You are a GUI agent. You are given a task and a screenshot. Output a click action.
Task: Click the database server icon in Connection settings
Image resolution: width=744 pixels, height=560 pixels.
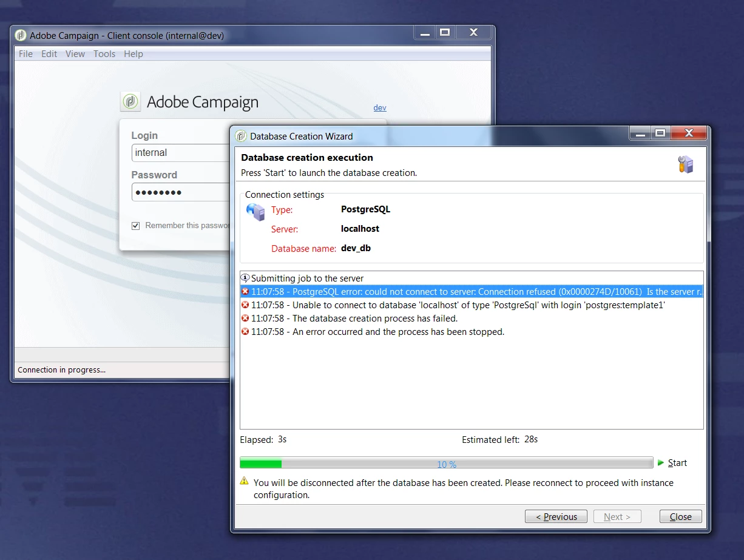[x=255, y=212]
